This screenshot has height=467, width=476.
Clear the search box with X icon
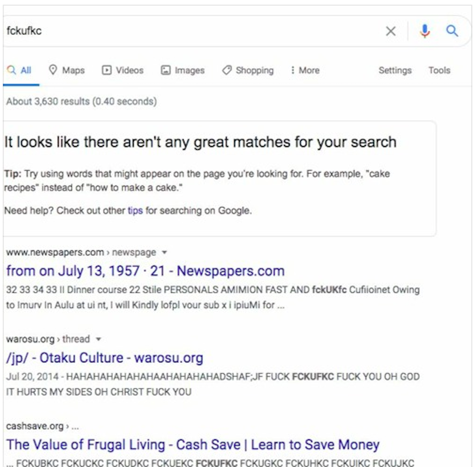click(391, 31)
